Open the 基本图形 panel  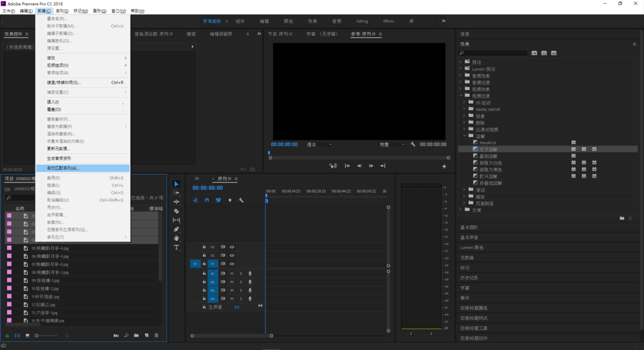(469, 227)
